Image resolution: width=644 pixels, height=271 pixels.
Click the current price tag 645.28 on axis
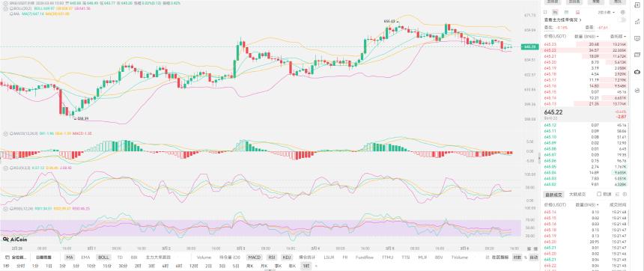tap(530, 47)
